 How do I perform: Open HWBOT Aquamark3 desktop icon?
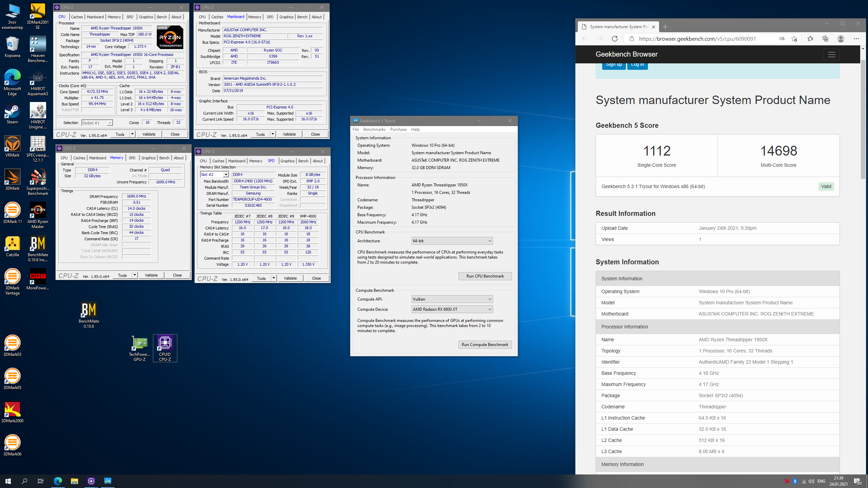pyautogui.click(x=38, y=83)
